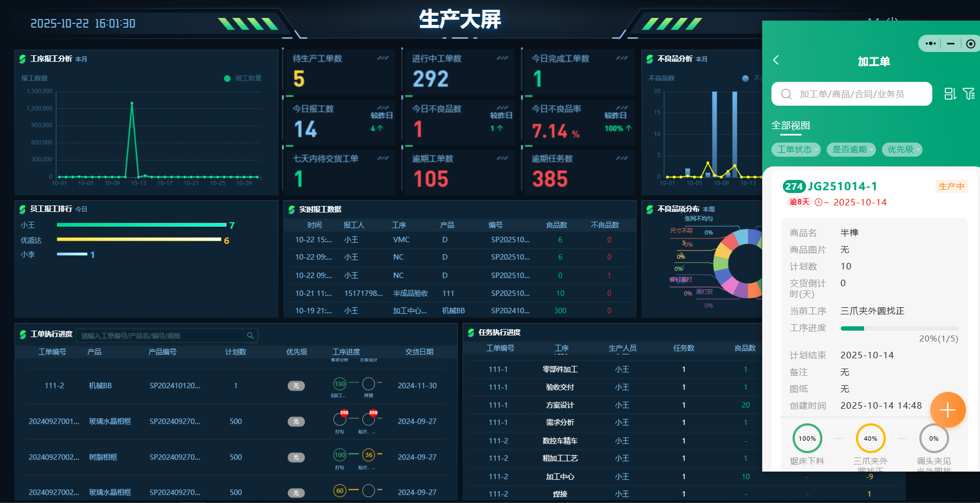This screenshot has width=980, height=503.
Task: Click the 生产中 status tag
Action: click(951, 186)
